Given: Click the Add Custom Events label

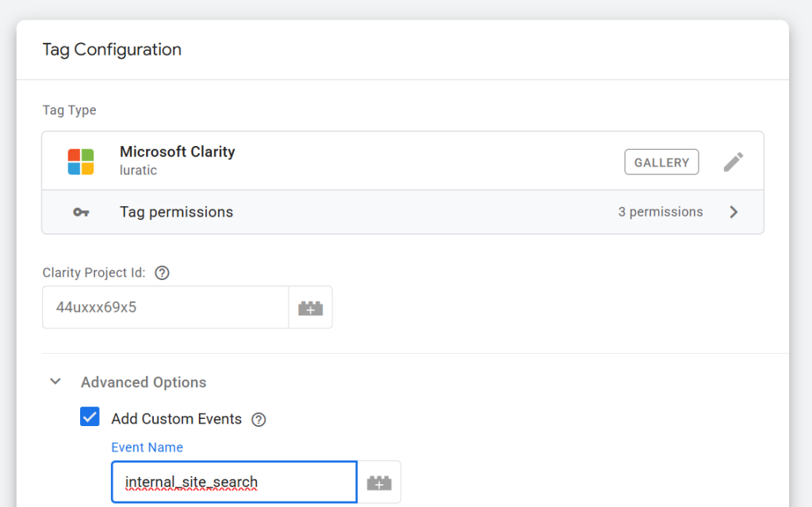Looking at the screenshot, I should [177, 419].
